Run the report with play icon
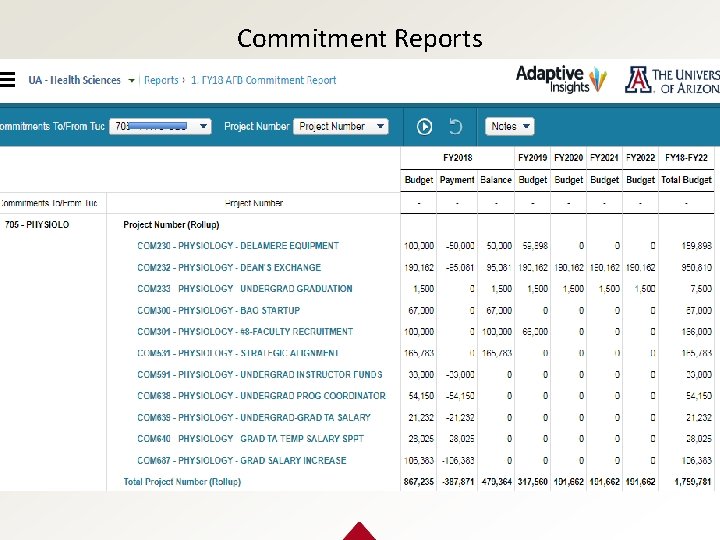Viewport: 720px width, 540px height. pyautogui.click(x=424, y=126)
